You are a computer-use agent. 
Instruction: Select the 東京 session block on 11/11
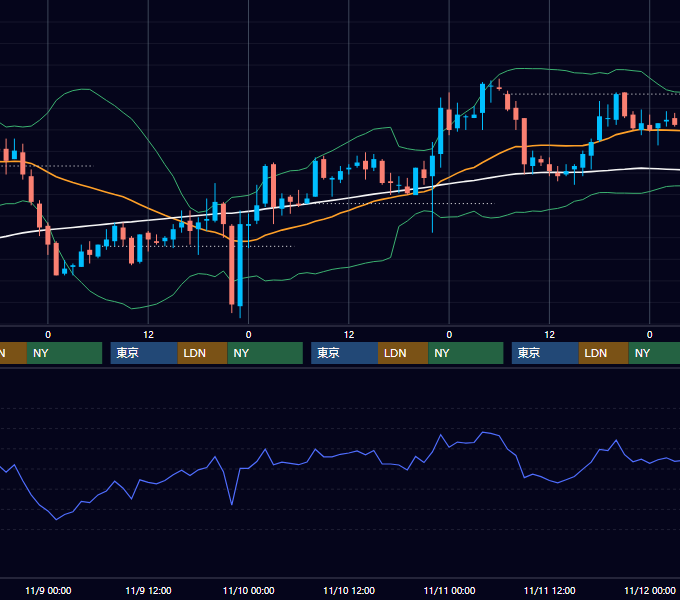(545, 353)
